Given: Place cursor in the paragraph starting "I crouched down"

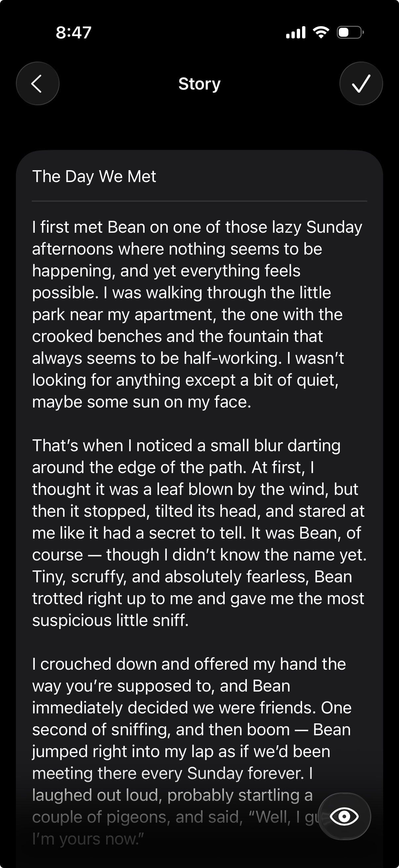Looking at the screenshot, I should click(189, 730).
